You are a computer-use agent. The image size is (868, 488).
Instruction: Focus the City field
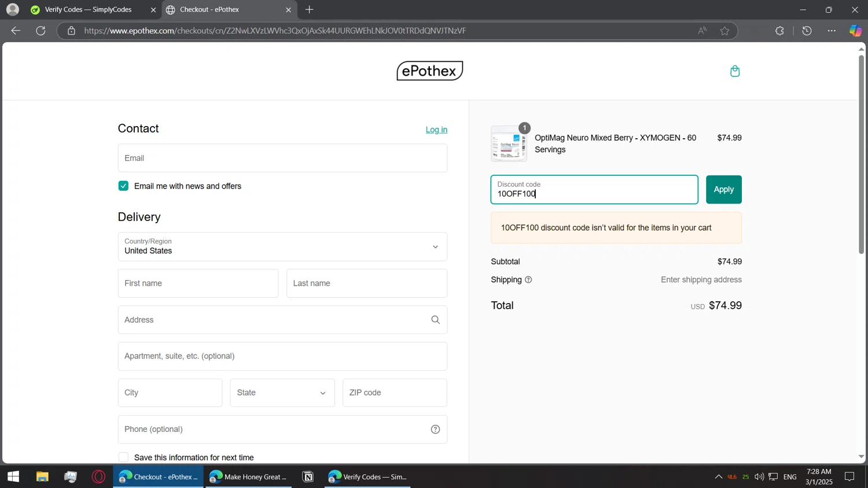[170, 393]
